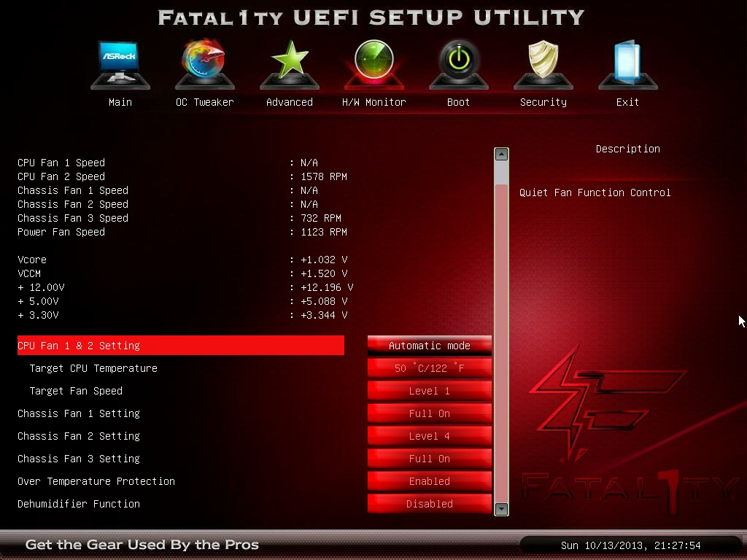Select the Dehumidifier Function label
This screenshot has width=747, height=560.
[79, 504]
